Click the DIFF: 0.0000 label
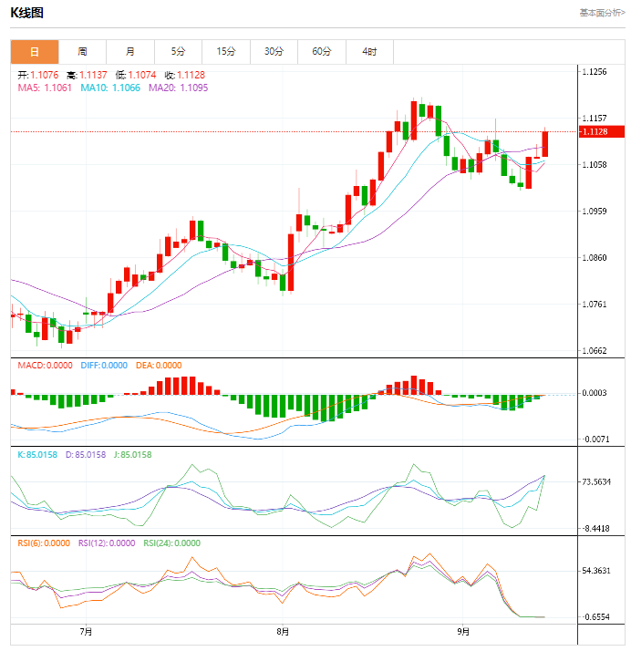This screenshot has height=672, width=631. coord(104,365)
